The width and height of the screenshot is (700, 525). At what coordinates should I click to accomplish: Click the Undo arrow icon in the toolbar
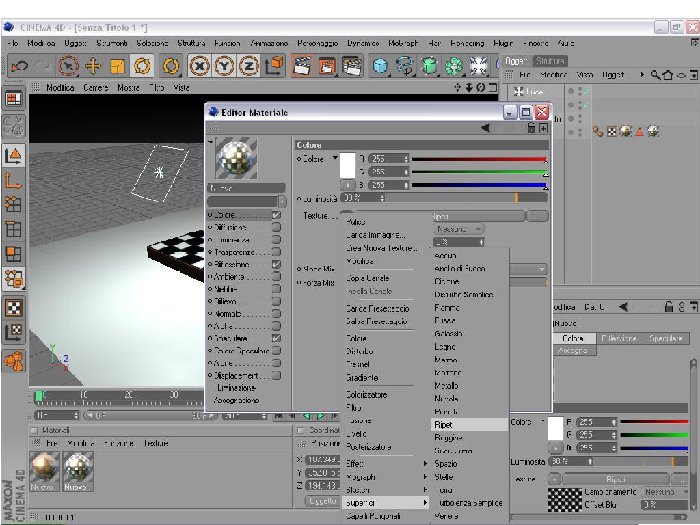point(19,67)
